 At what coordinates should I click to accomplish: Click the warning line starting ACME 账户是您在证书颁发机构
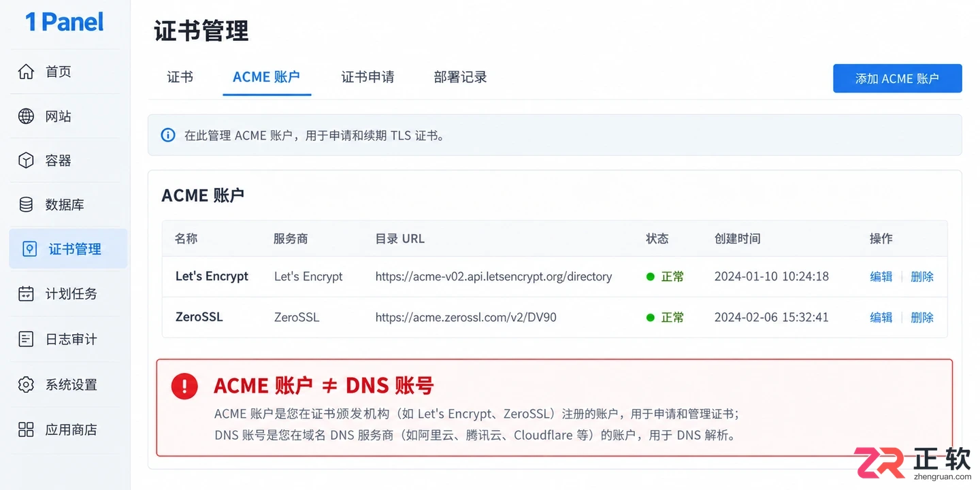click(476, 414)
